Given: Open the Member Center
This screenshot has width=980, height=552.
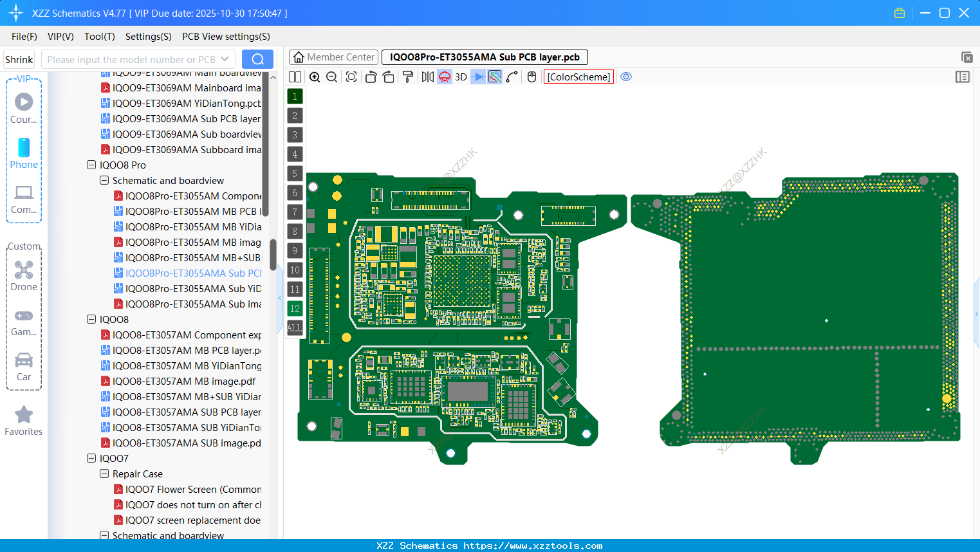Looking at the screenshot, I should (333, 57).
